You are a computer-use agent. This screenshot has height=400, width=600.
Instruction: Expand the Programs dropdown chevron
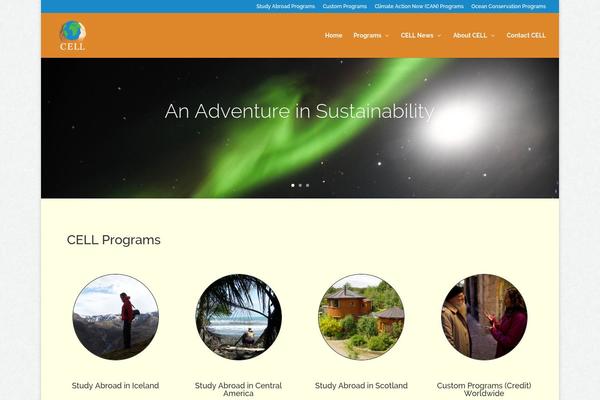coord(387,36)
